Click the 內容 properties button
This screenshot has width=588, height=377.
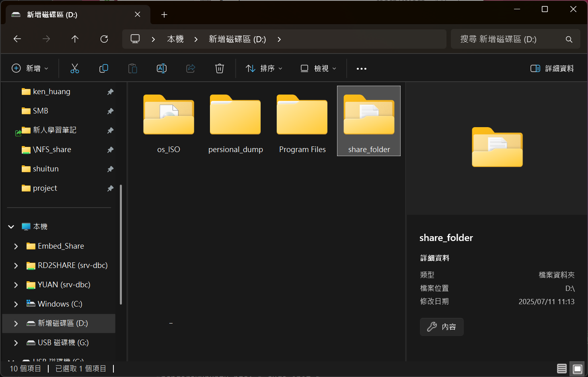tap(442, 327)
